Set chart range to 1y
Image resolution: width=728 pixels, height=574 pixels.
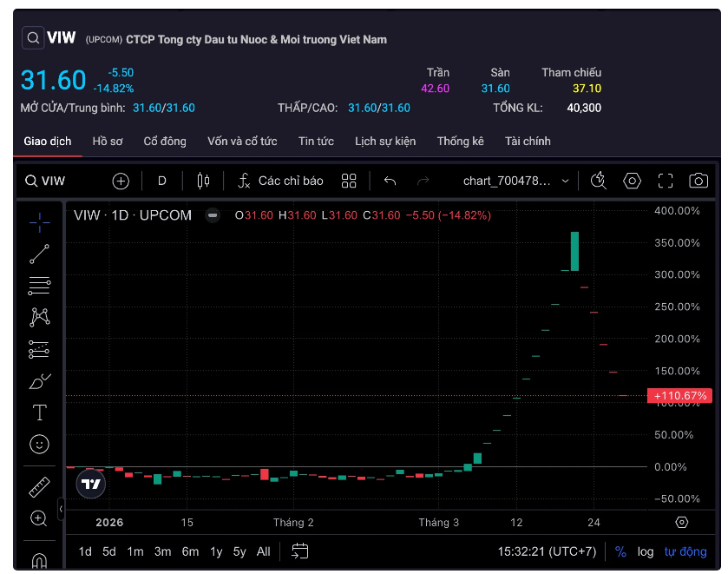click(216, 551)
